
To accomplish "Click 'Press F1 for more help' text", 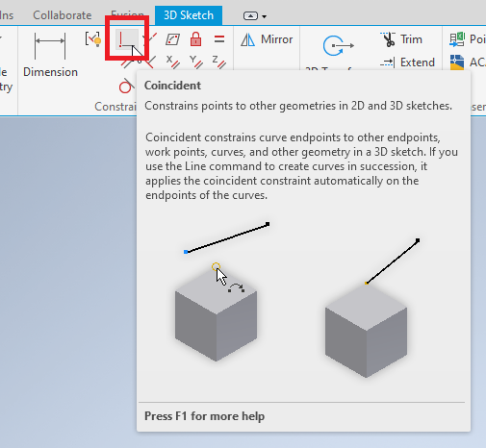I will [x=204, y=416].
